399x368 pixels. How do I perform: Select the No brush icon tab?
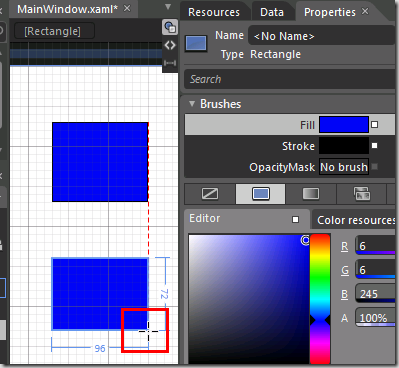click(210, 194)
